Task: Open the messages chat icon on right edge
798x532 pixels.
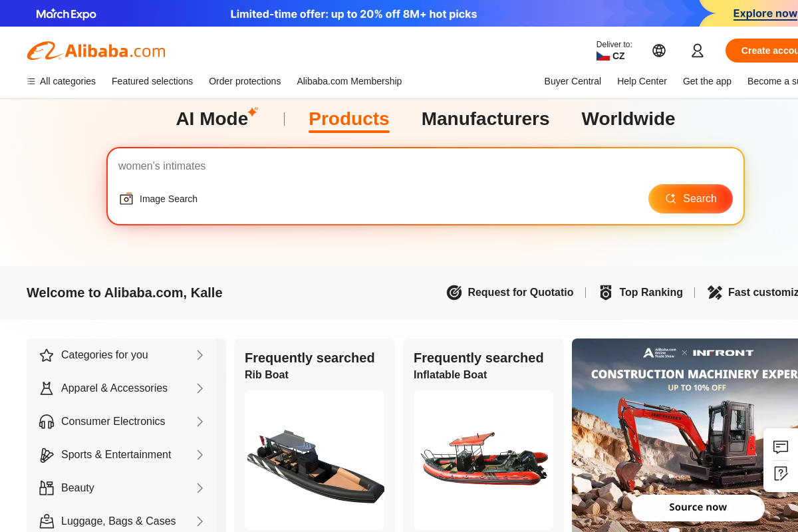Action: pyautogui.click(x=780, y=446)
